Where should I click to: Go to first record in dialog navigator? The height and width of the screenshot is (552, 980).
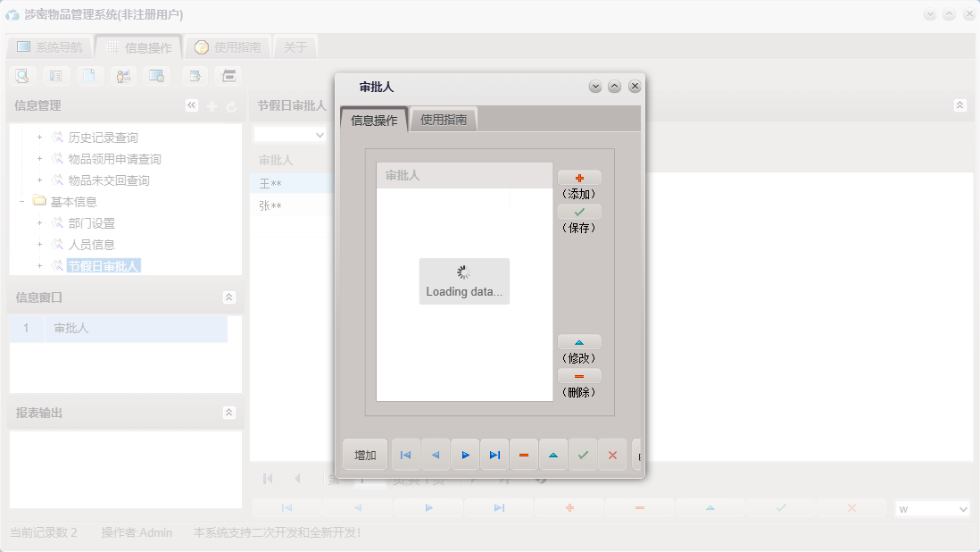click(x=405, y=455)
